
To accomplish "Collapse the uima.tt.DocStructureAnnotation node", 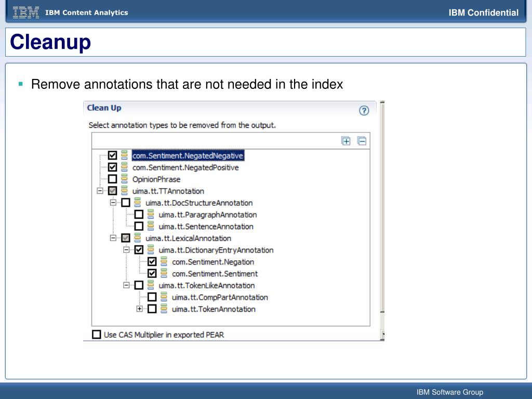I will point(113,203).
